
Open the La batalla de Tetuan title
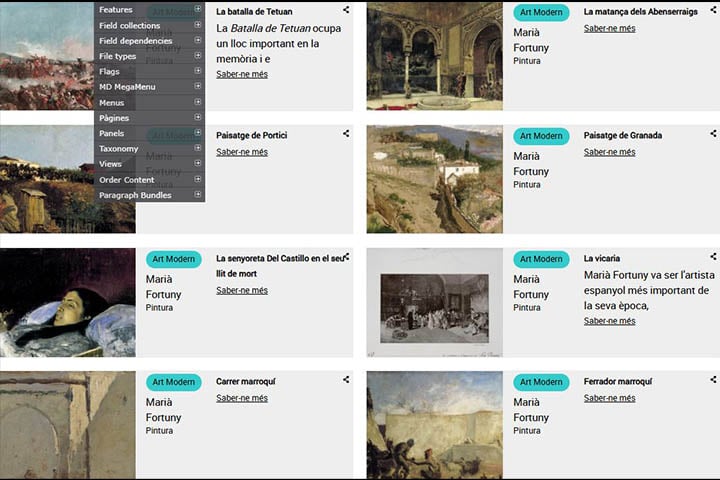pyautogui.click(x=254, y=11)
